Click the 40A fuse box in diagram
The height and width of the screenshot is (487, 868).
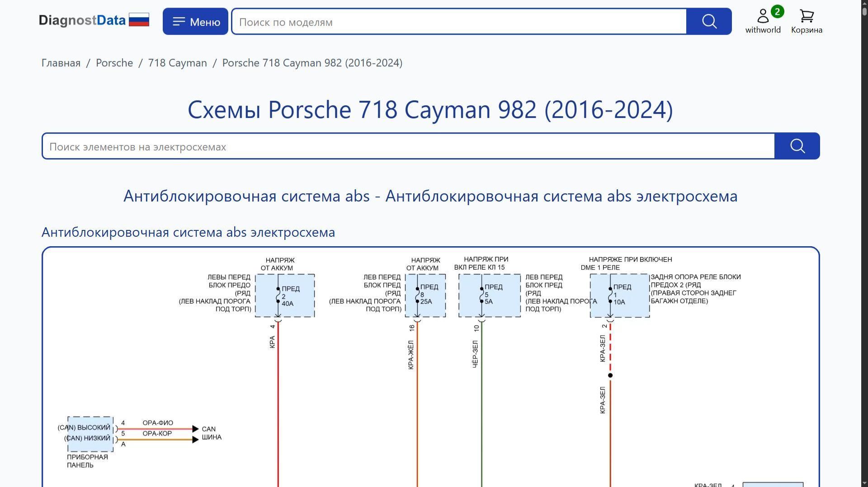pyautogui.click(x=285, y=295)
